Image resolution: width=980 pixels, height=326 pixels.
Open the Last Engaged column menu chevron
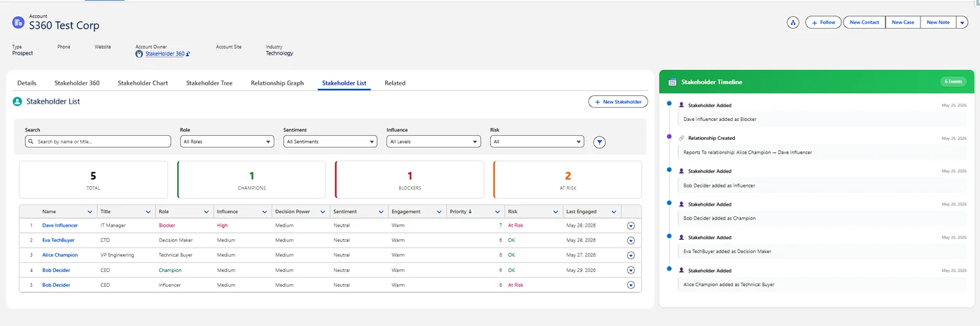click(614, 211)
